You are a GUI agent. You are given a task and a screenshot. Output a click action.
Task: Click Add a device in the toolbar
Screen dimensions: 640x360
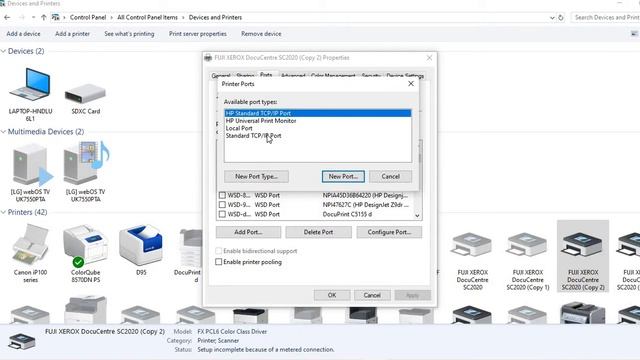23,34
